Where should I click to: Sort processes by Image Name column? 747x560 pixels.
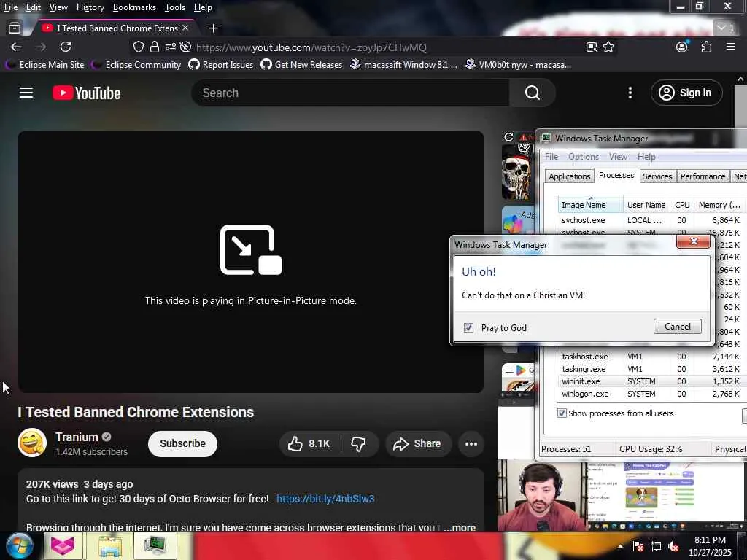pyautogui.click(x=589, y=205)
